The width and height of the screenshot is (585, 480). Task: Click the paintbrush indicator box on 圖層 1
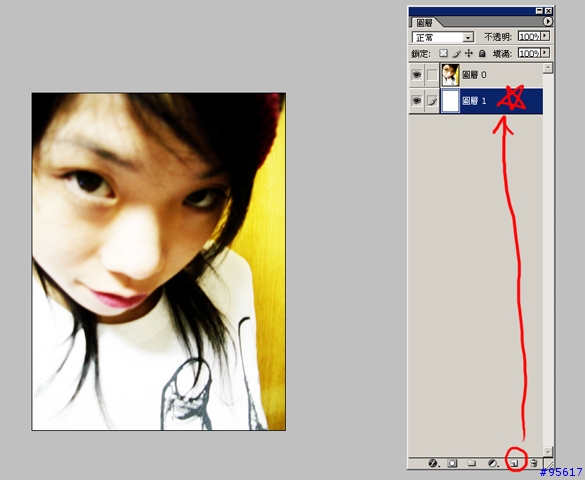pos(432,101)
